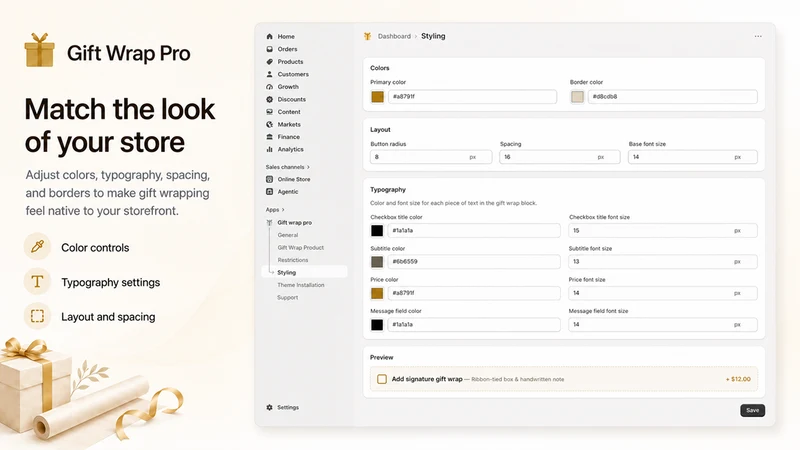Click the Online Store icon
The width and height of the screenshot is (800, 450).
pyautogui.click(x=269, y=179)
